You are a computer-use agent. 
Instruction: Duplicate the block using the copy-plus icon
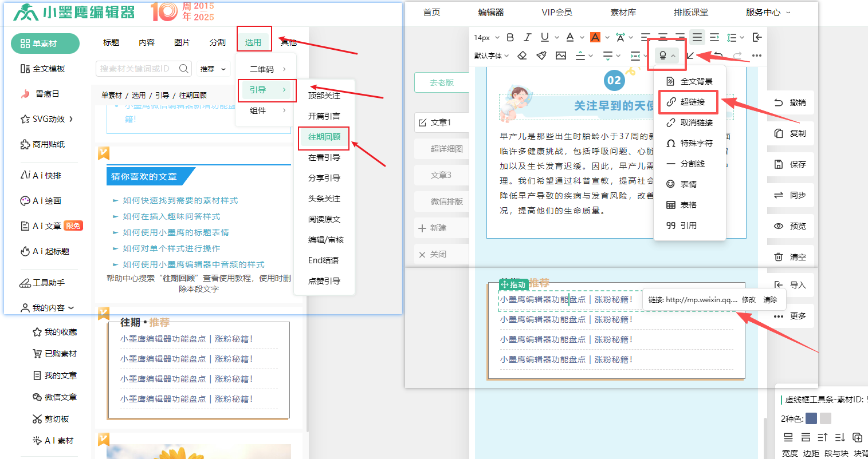(x=858, y=437)
